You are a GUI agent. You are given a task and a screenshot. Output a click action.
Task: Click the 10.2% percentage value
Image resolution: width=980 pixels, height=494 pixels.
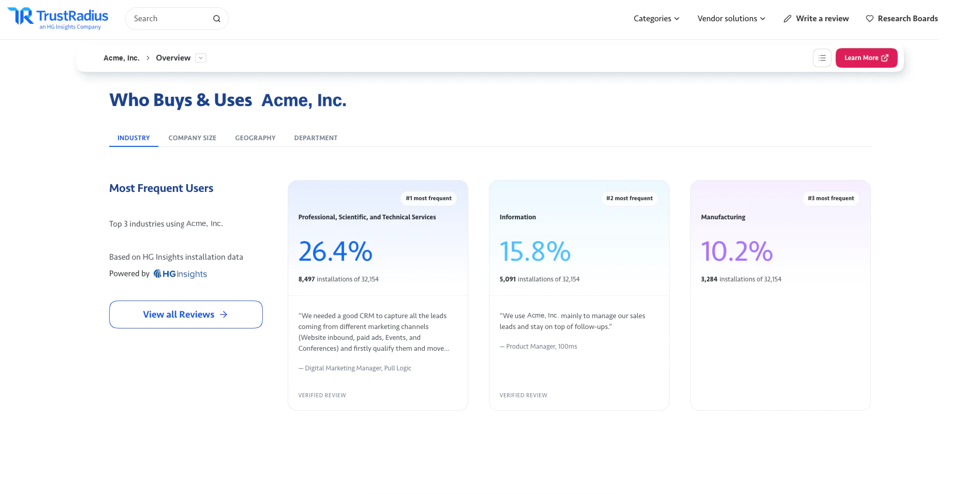tap(737, 251)
